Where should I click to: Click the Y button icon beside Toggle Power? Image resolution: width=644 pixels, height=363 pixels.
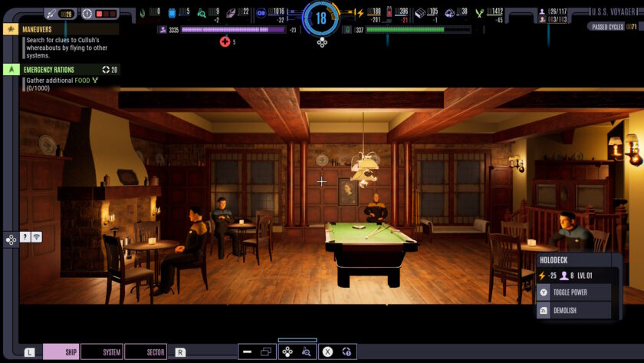544,292
